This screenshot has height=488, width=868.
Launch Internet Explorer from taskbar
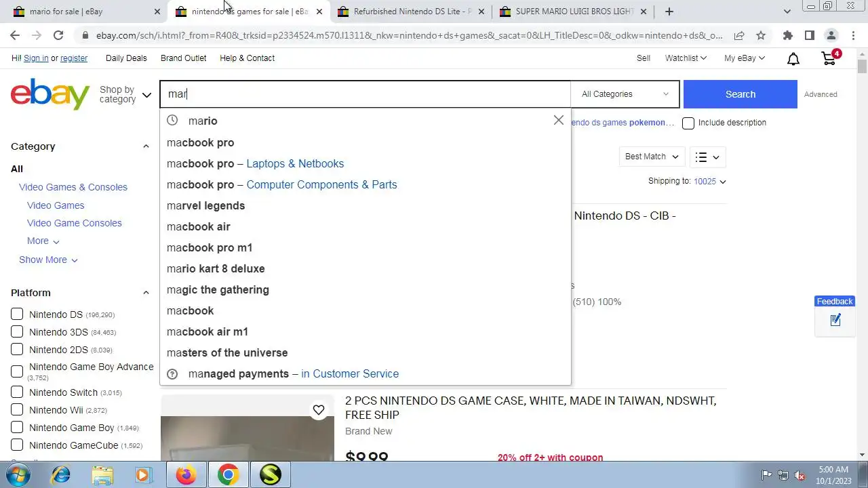pyautogui.click(x=60, y=475)
